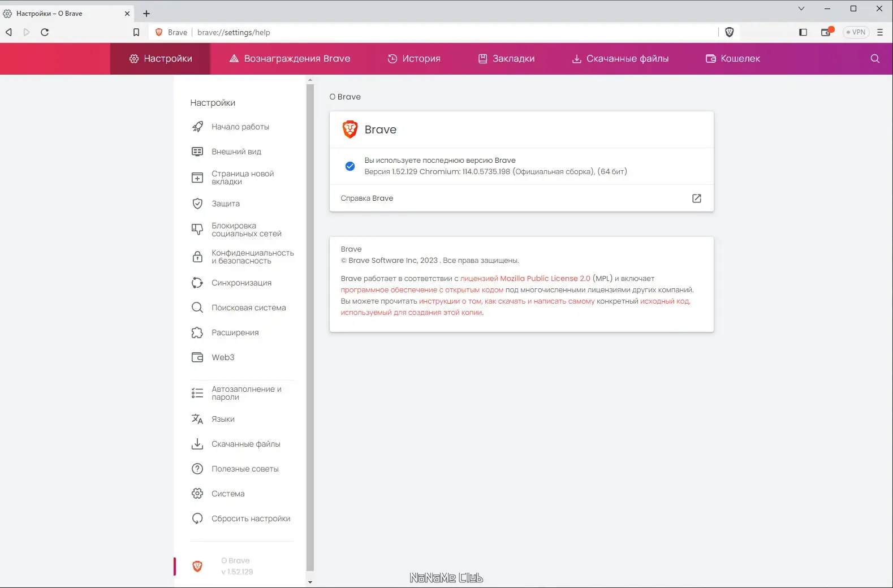
Task: Click the rocket icon for Начало работы
Action: point(197,127)
